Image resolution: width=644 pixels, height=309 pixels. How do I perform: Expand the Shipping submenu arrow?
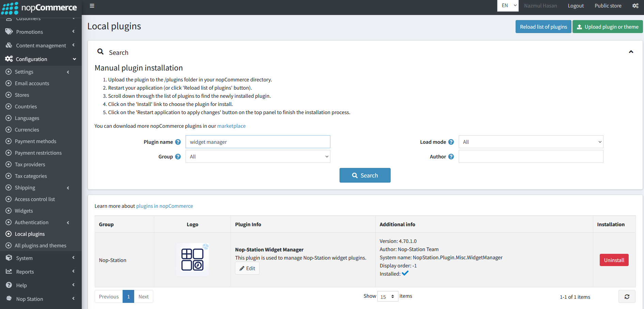pyautogui.click(x=68, y=188)
